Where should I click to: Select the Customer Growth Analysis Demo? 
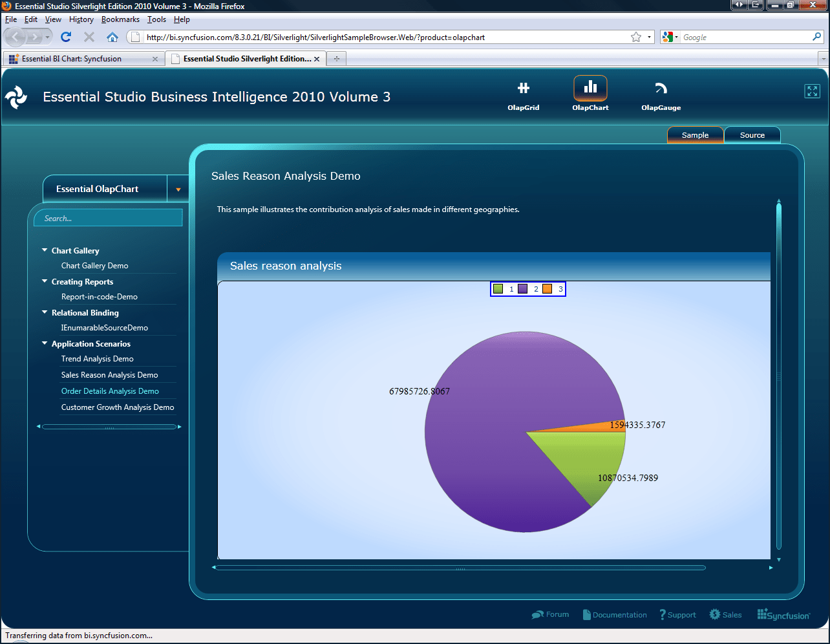point(117,407)
